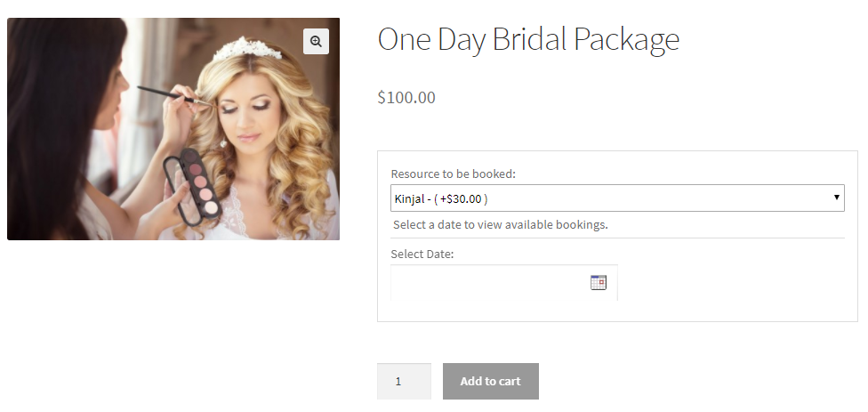Click the One Day Bridal Package title
Viewport: 868px width, 412px height.
click(528, 39)
